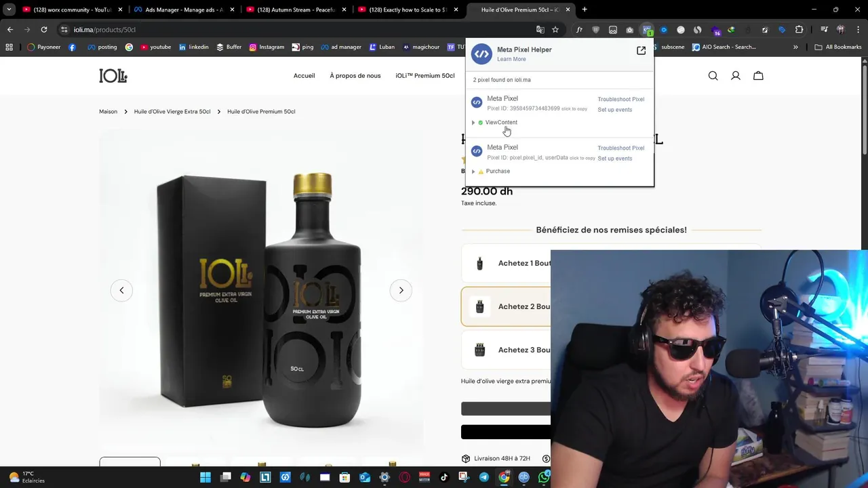Open the Accueil menu item
Screen dimensions: 868x488
(304, 76)
